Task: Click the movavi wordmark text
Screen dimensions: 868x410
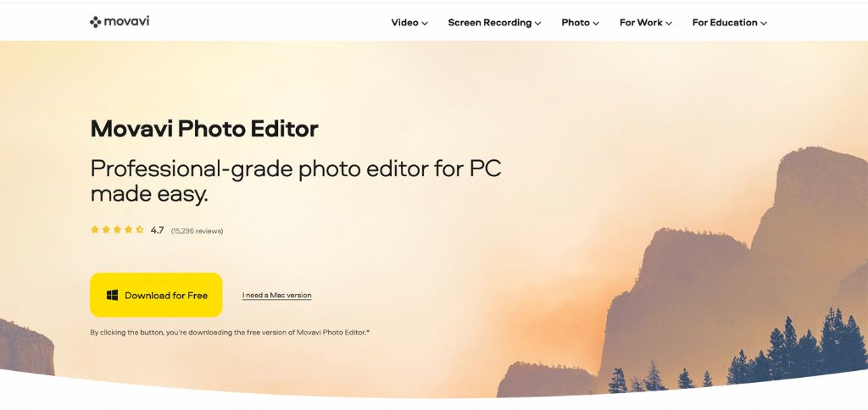Action: pyautogui.click(x=127, y=21)
